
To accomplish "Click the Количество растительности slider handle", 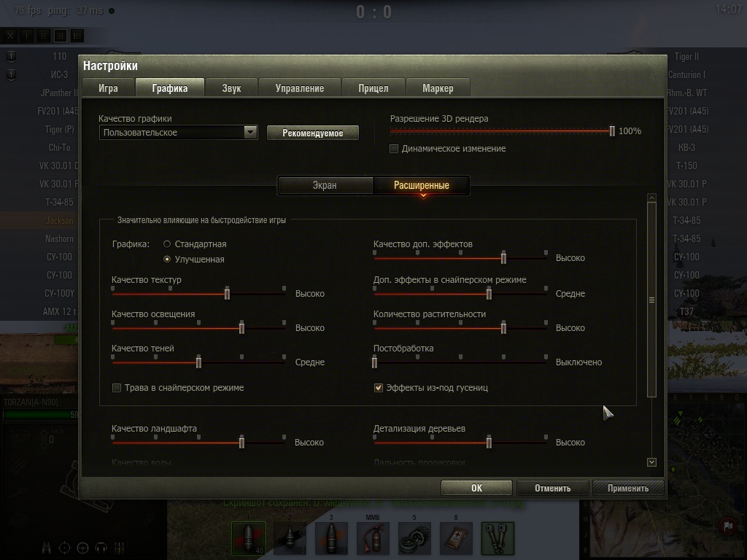I will [x=503, y=328].
